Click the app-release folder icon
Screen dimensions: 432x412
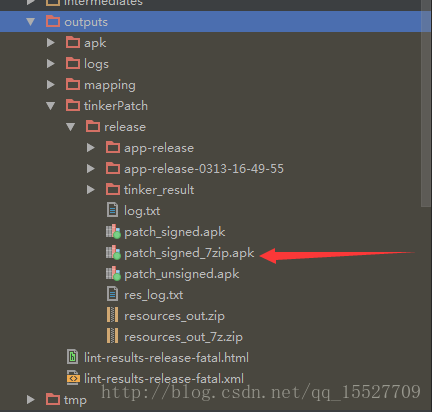pyautogui.click(x=113, y=147)
